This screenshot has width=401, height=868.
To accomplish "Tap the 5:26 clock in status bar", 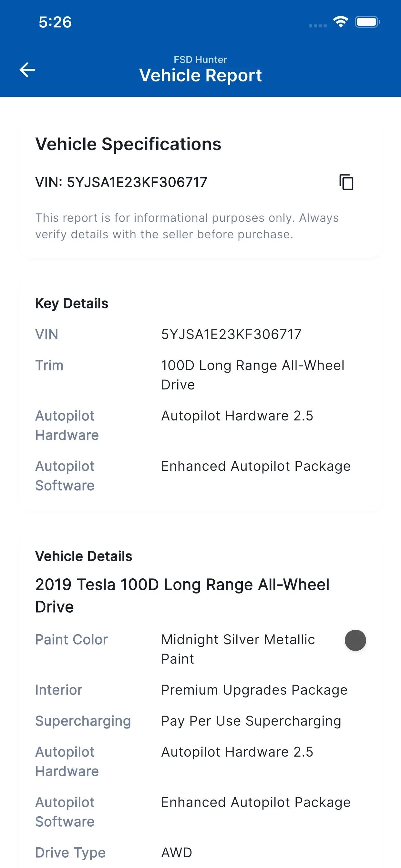I will click(x=55, y=22).
